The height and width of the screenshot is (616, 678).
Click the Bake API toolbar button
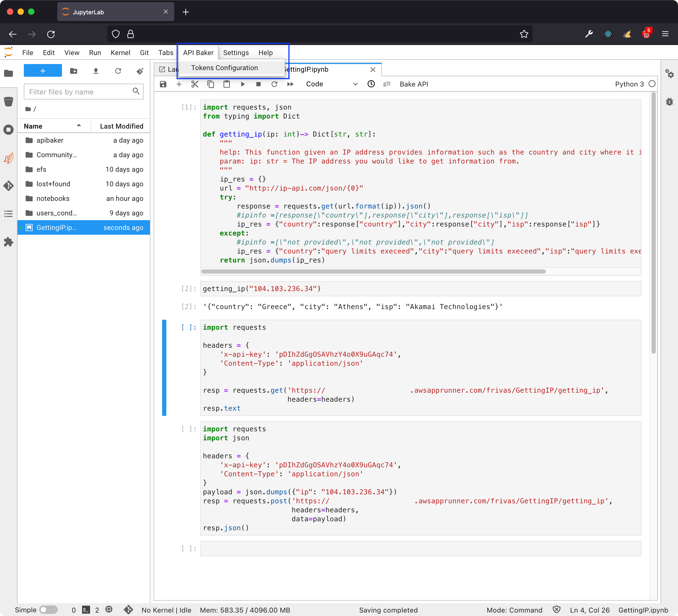pos(414,84)
